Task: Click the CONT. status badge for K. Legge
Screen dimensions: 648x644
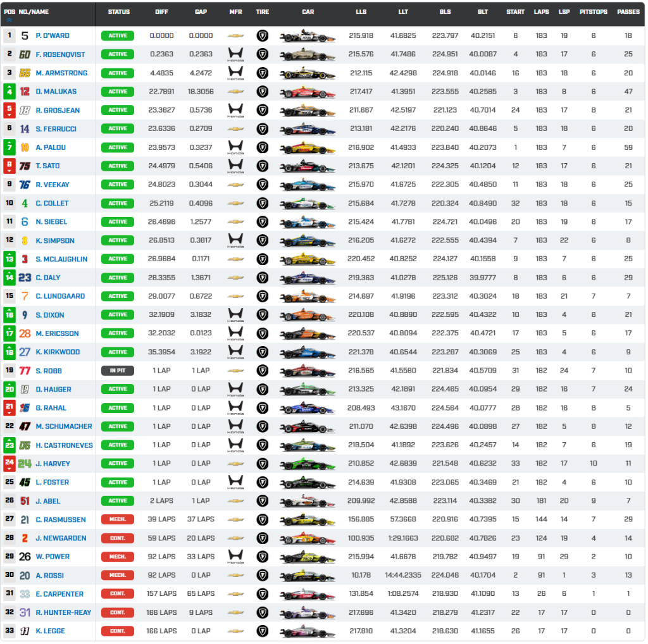Action: [x=118, y=631]
